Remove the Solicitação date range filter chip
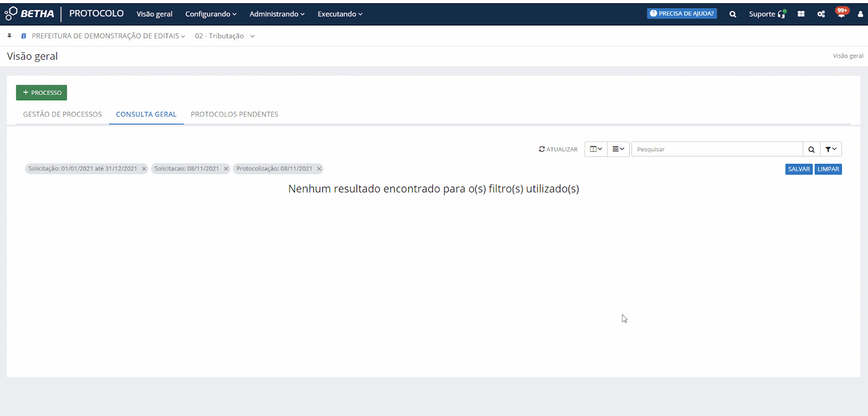 click(144, 169)
